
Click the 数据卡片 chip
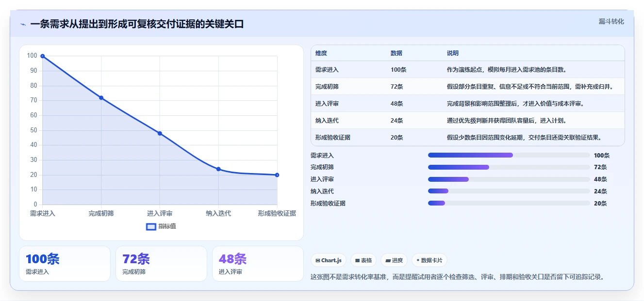click(x=429, y=260)
